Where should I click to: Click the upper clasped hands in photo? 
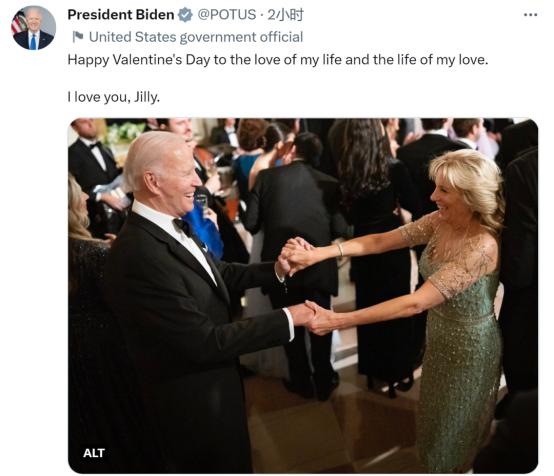coord(297,255)
